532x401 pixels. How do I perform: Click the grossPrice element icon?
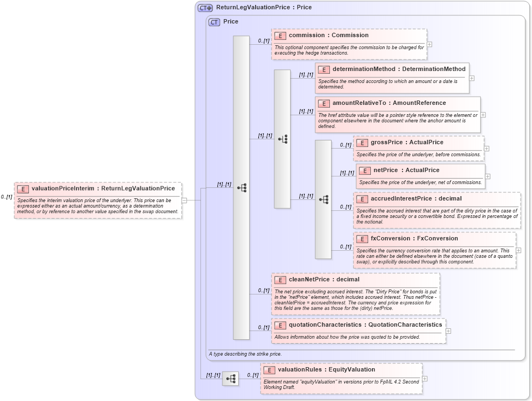(361, 143)
